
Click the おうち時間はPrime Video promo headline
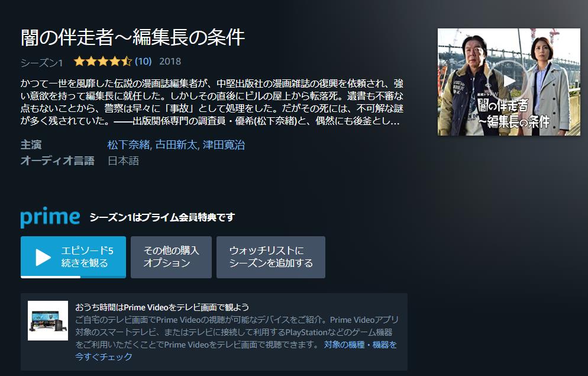[x=162, y=307]
